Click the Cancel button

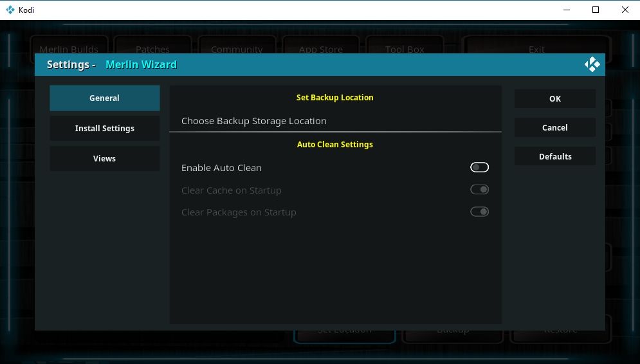[554, 127]
